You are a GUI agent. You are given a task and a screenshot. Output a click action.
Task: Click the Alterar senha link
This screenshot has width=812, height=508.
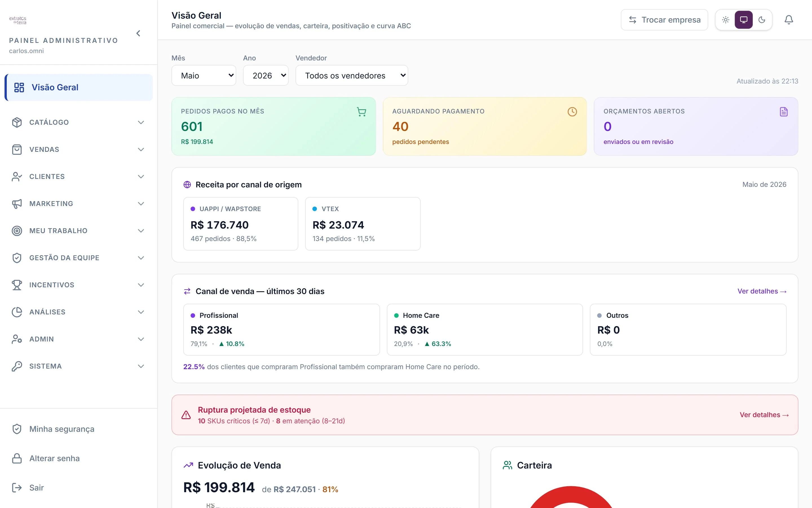coord(54,458)
